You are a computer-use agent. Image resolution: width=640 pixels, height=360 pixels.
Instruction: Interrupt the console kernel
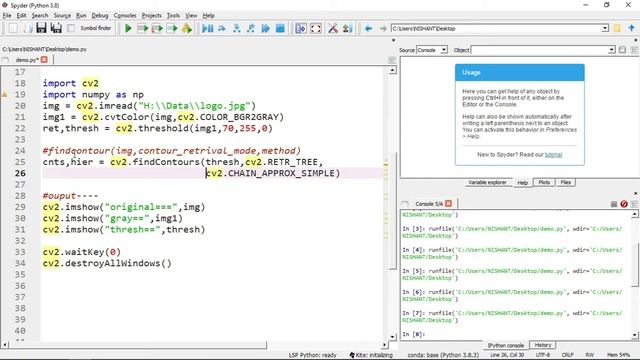(613, 204)
